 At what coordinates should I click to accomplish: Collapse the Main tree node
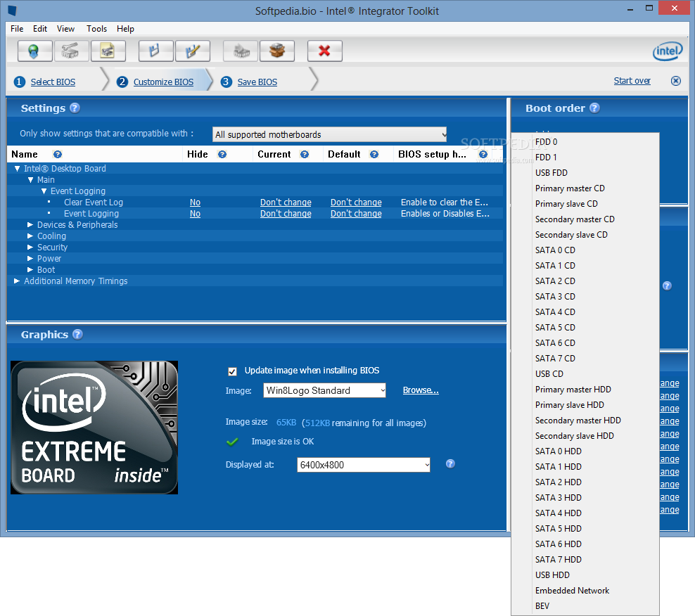coord(30,180)
